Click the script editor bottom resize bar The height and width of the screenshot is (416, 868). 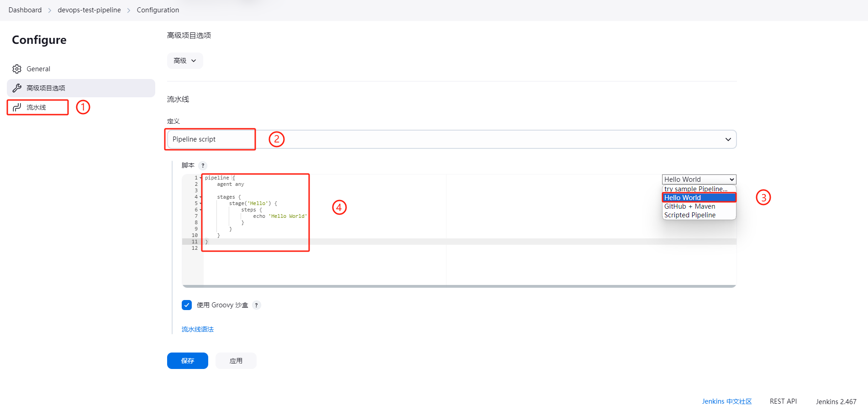coord(459,286)
